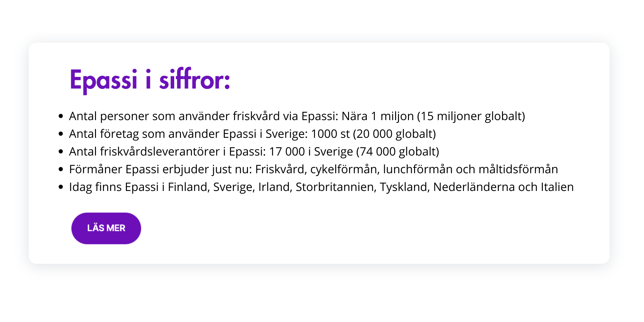Click the bullet dot before "Förmåner Epassi"
Image resolution: width=644 pixels, height=322 pixels.
(61, 169)
